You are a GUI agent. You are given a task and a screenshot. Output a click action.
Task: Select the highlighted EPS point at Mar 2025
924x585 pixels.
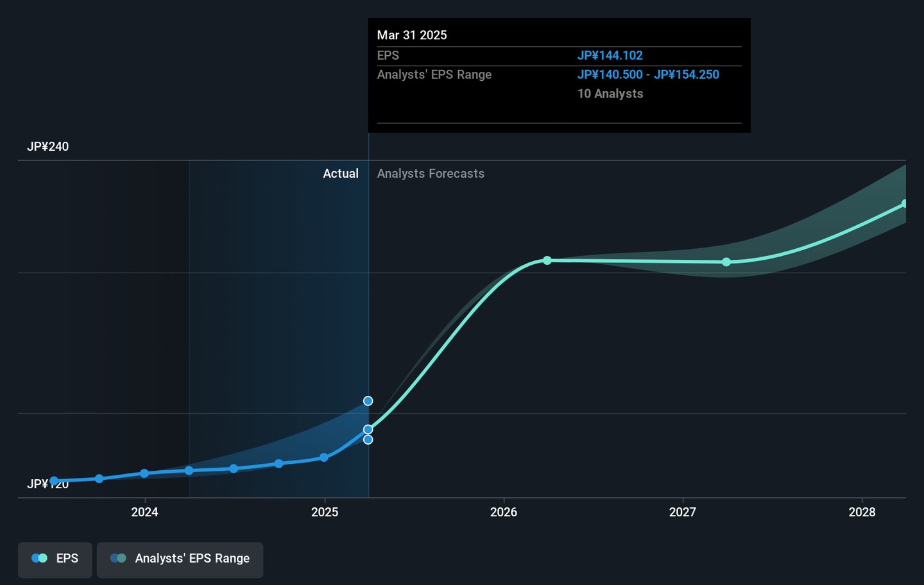(368, 429)
